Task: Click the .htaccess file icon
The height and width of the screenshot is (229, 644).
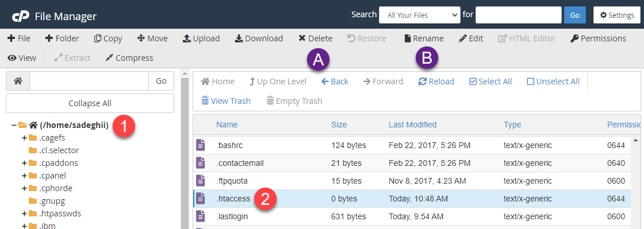Action: pos(201,199)
